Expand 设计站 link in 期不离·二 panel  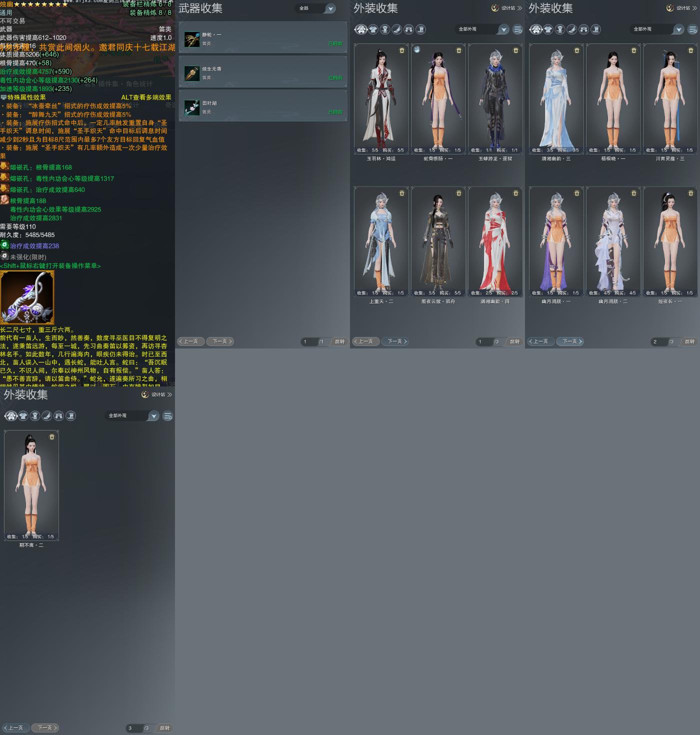156,394
